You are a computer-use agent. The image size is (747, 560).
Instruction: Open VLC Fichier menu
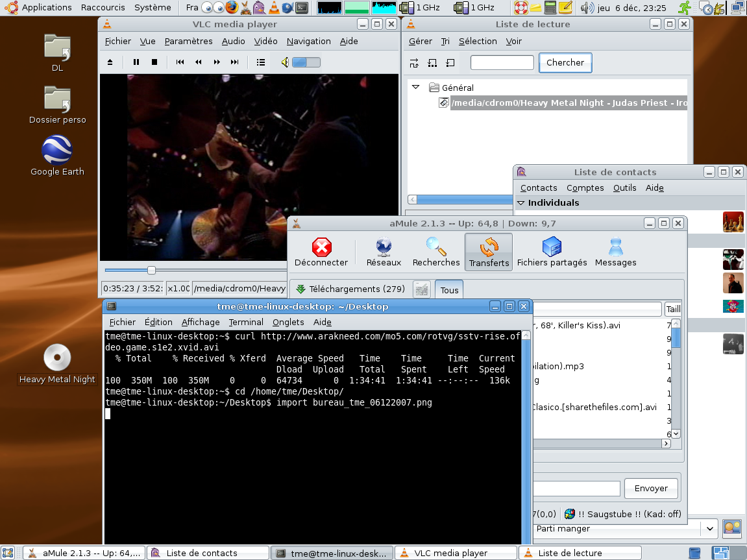[x=117, y=41]
